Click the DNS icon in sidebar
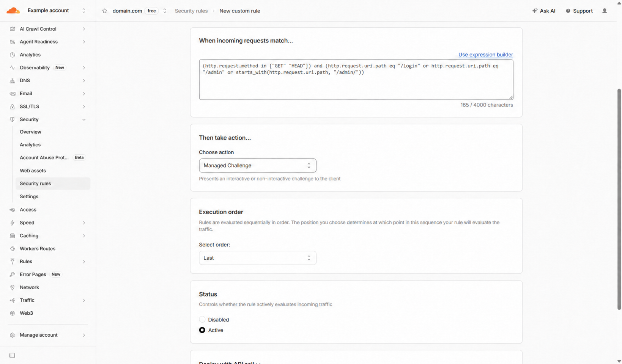Image resolution: width=622 pixels, height=364 pixels. 12,80
